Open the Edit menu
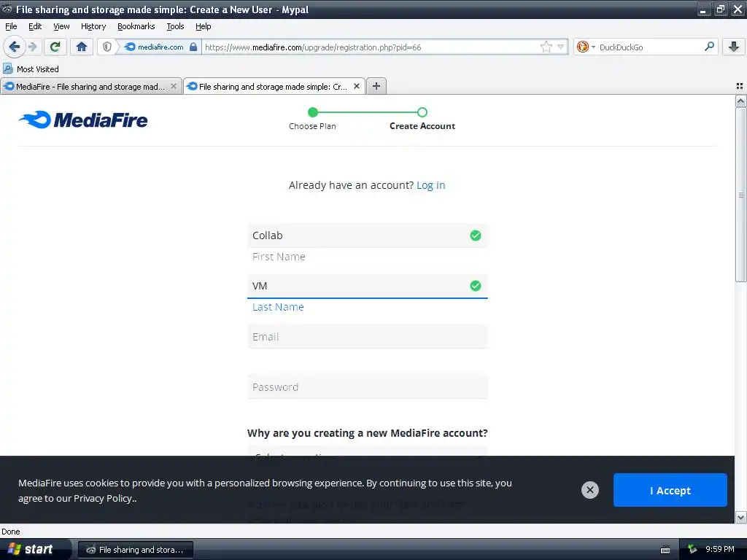Image resolution: width=747 pixels, height=560 pixels. point(35,26)
